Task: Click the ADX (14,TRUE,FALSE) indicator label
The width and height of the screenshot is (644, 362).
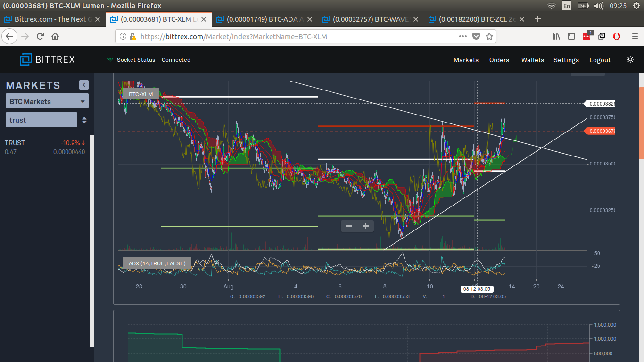Action: coord(157,263)
